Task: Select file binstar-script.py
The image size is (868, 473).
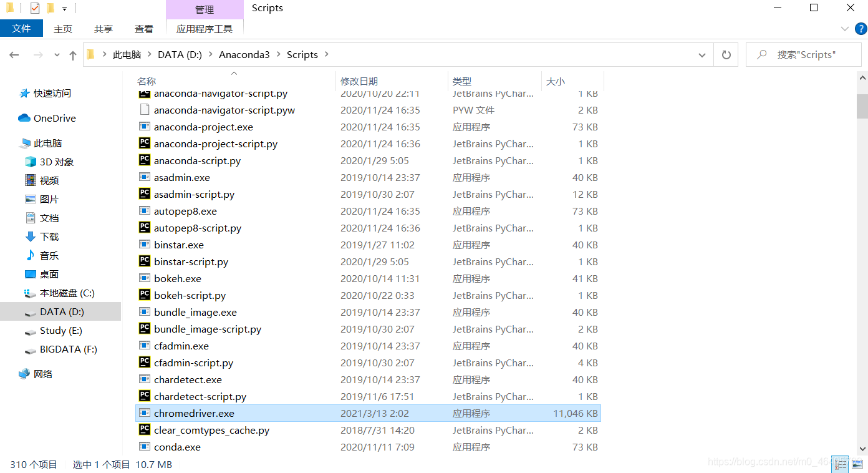Action: [x=191, y=261]
